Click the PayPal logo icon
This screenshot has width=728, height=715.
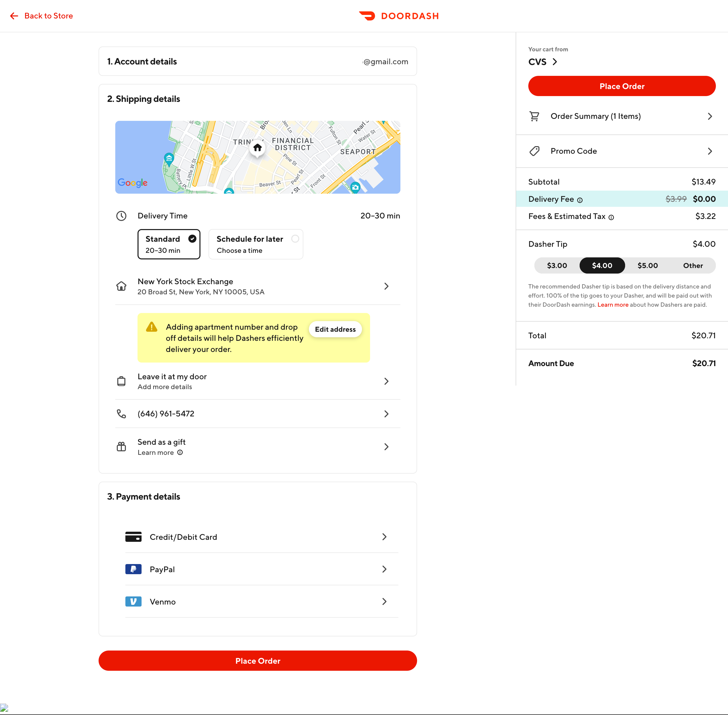pyautogui.click(x=133, y=569)
